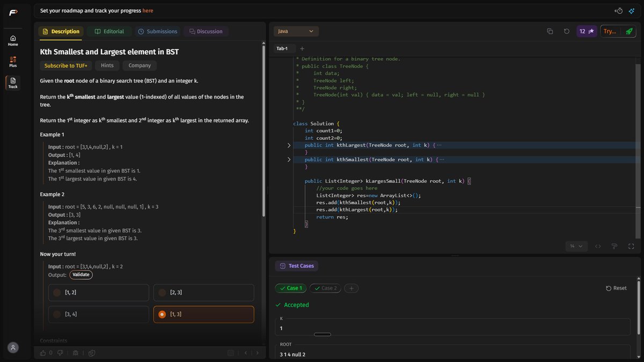
Task: Select the Description tab
Action: [x=61, y=31]
